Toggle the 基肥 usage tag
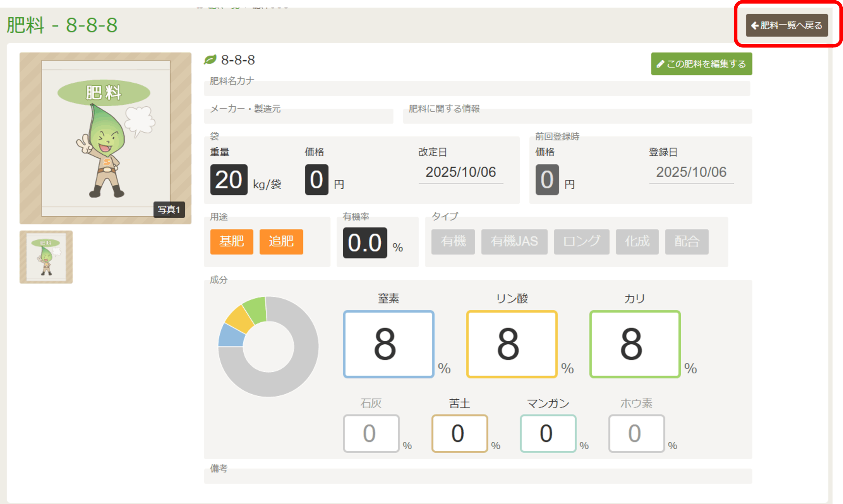 pyautogui.click(x=231, y=242)
